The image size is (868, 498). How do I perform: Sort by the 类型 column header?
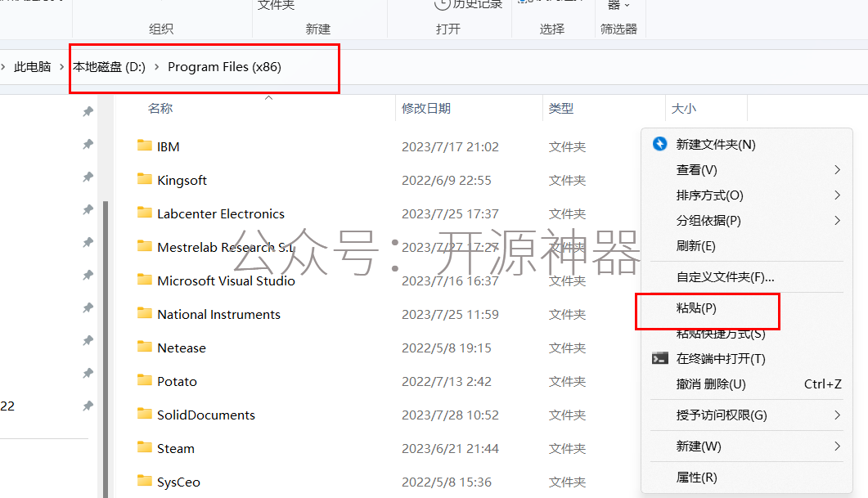(x=560, y=109)
